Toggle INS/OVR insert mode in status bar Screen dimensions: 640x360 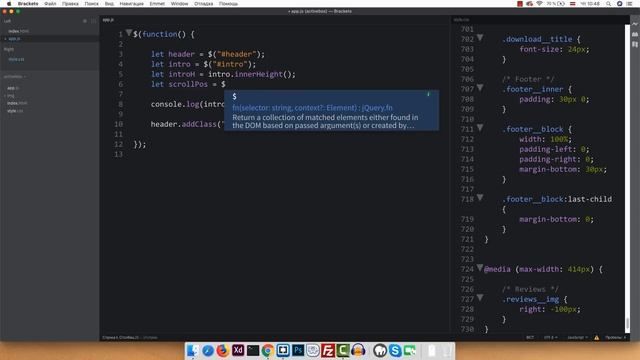[x=530, y=338]
